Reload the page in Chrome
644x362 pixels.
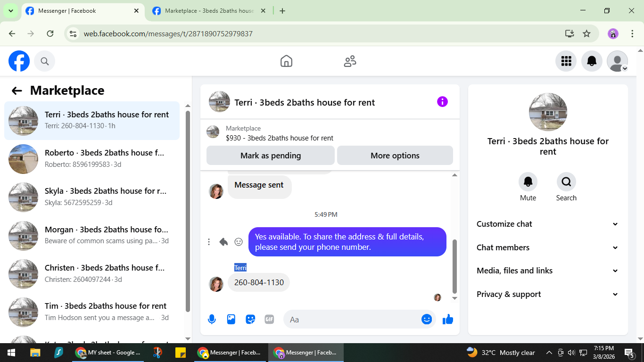pos(50,33)
